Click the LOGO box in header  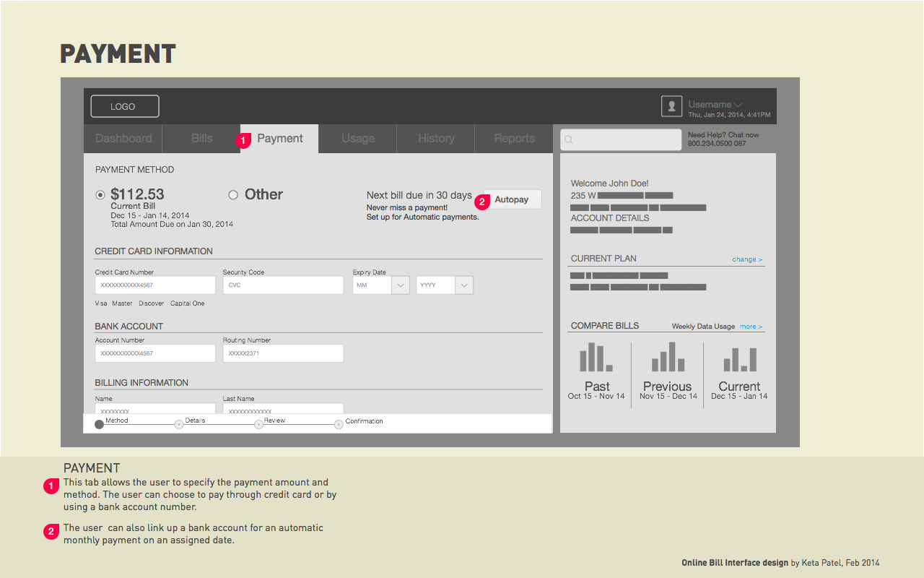[x=125, y=106]
